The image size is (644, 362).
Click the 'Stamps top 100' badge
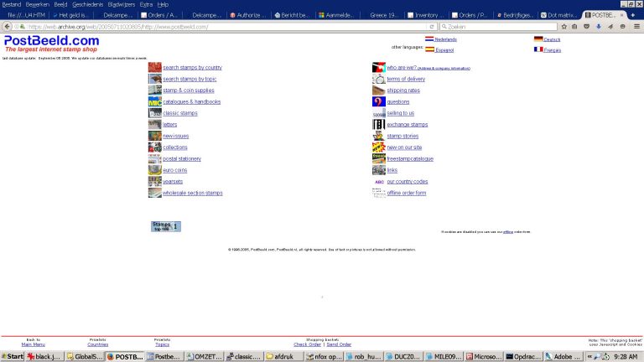click(x=165, y=226)
